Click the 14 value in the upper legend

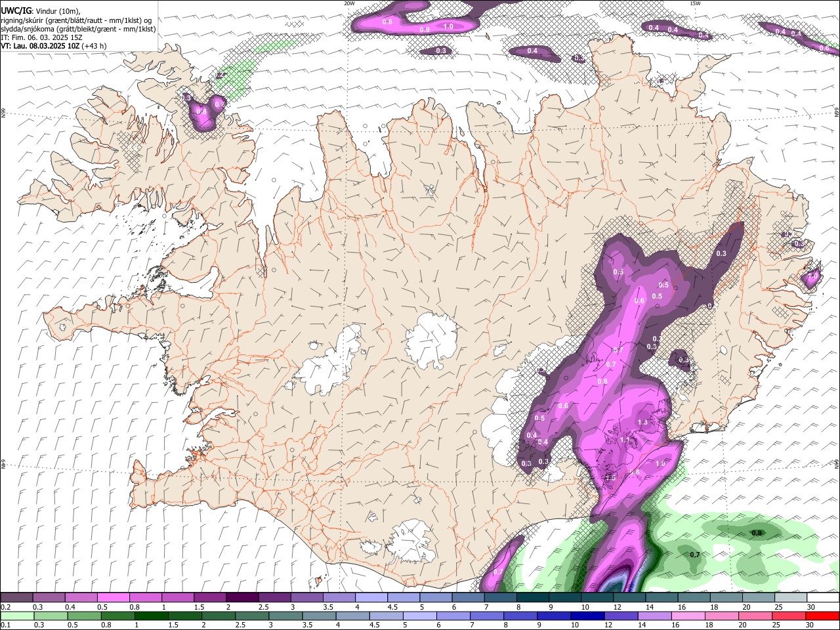pyautogui.click(x=649, y=607)
